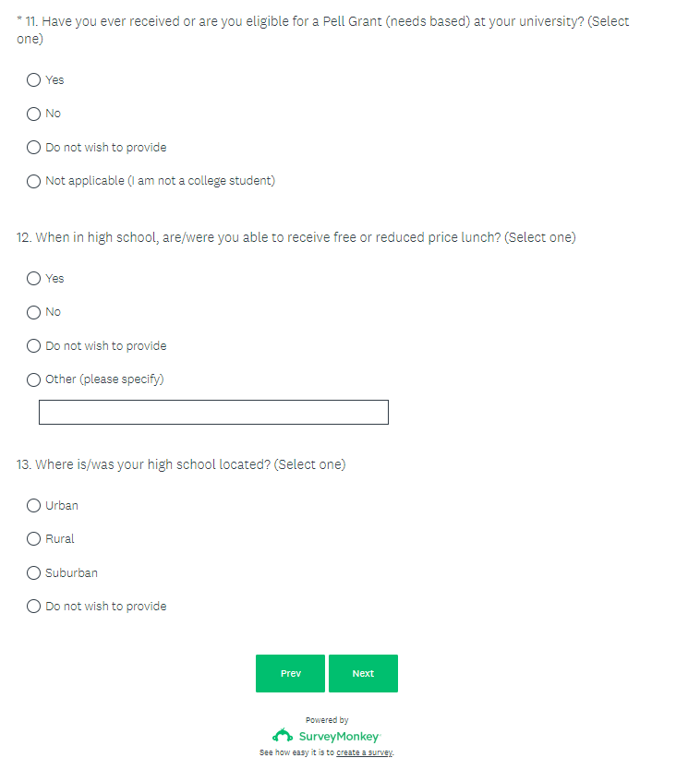The width and height of the screenshot is (700, 770).
Task: Click the SurveyMonkey logo icon
Action: click(283, 736)
